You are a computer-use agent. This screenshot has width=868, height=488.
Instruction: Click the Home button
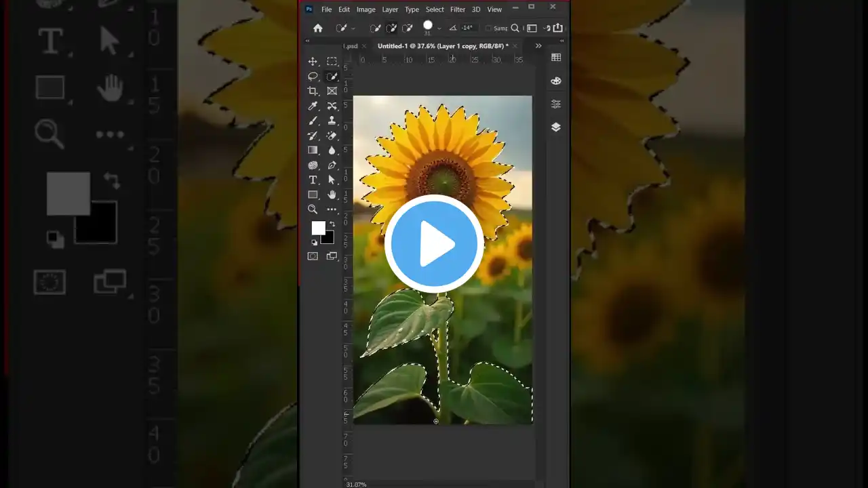(x=318, y=28)
